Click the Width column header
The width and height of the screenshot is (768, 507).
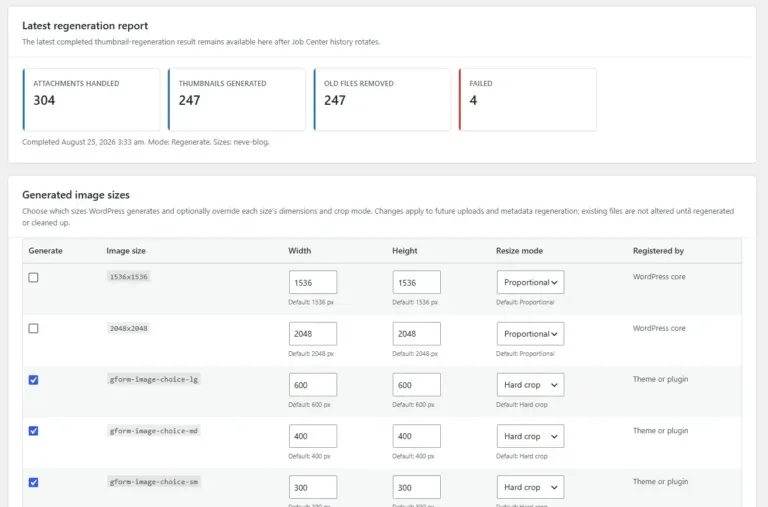pyautogui.click(x=299, y=250)
